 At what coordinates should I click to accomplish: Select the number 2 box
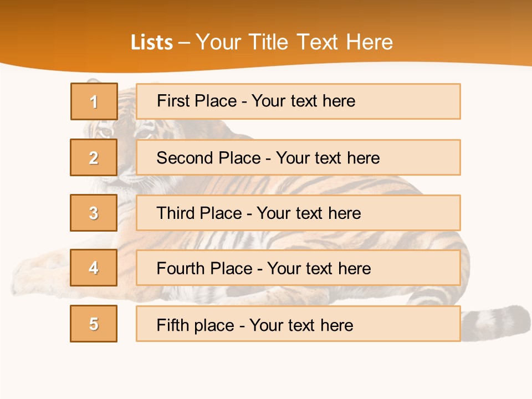[94, 157]
